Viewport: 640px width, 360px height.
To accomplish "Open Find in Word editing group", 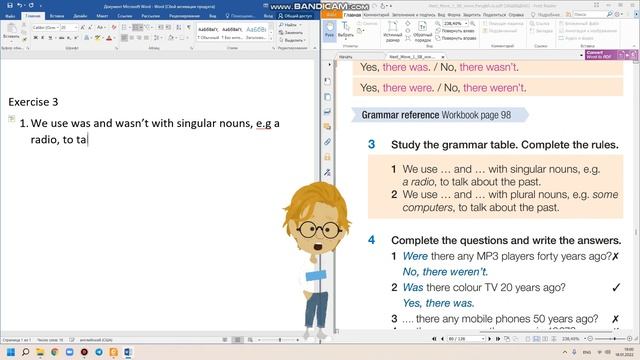I will tap(290, 25).
